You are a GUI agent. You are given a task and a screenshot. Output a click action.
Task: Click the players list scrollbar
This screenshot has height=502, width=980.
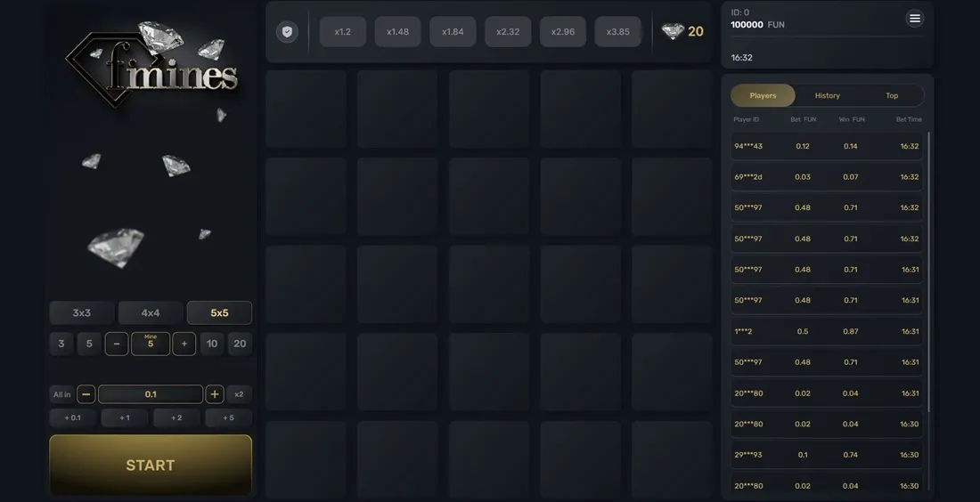pos(928,271)
